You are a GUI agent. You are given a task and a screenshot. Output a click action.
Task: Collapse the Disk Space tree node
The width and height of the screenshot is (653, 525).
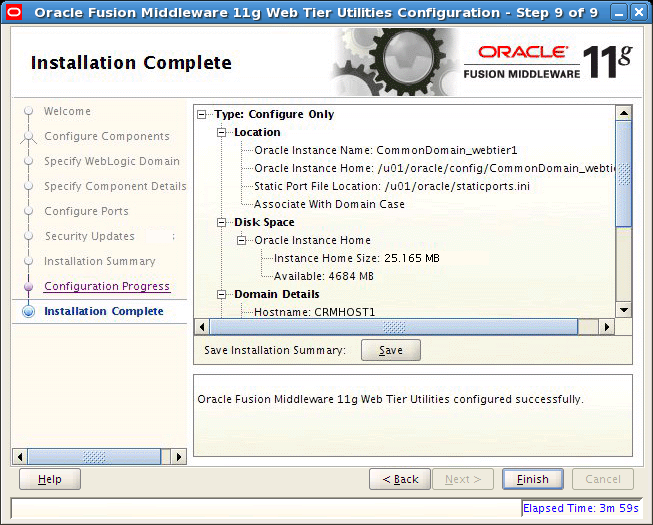click(222, 222)
